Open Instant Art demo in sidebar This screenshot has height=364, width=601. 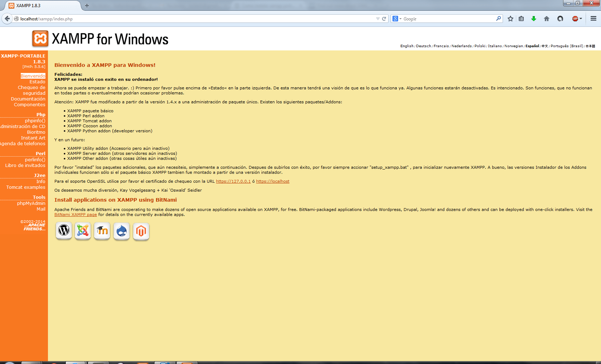click(33, 138)
